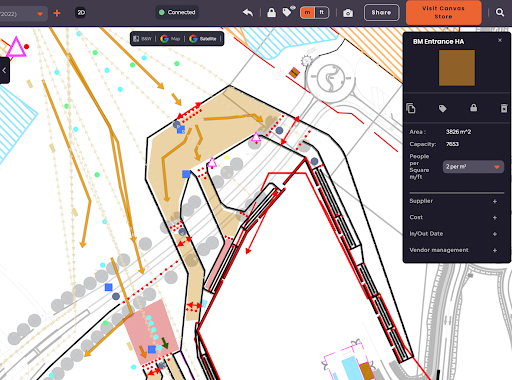512x380 pixels.
Task: Switch units to meters
Action: tap(307, 13)
